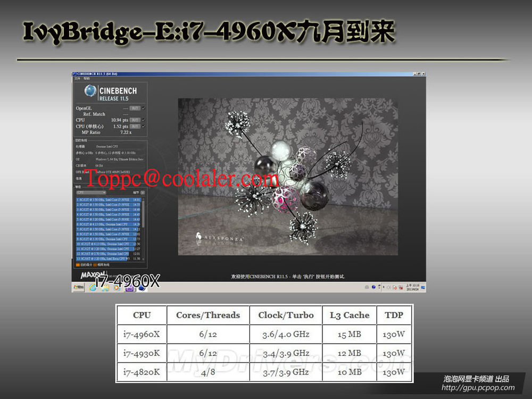Click the Windows 7 64 Bit OS info line
The image size is (532, 399).
[119, 159]
